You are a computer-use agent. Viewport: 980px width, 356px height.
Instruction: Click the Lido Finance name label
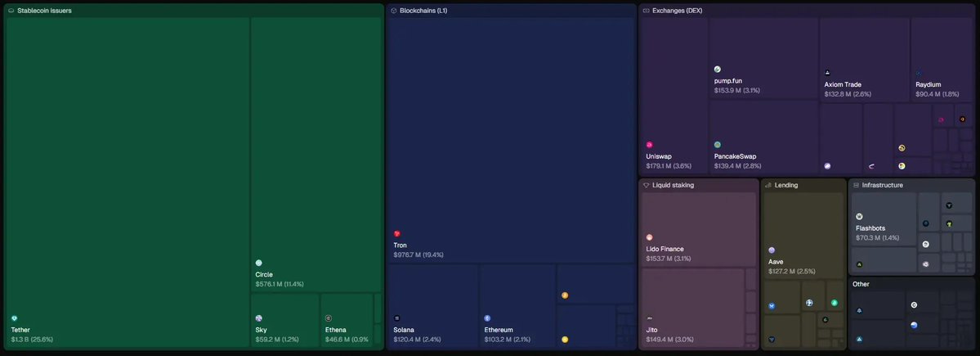coord(665,249)
